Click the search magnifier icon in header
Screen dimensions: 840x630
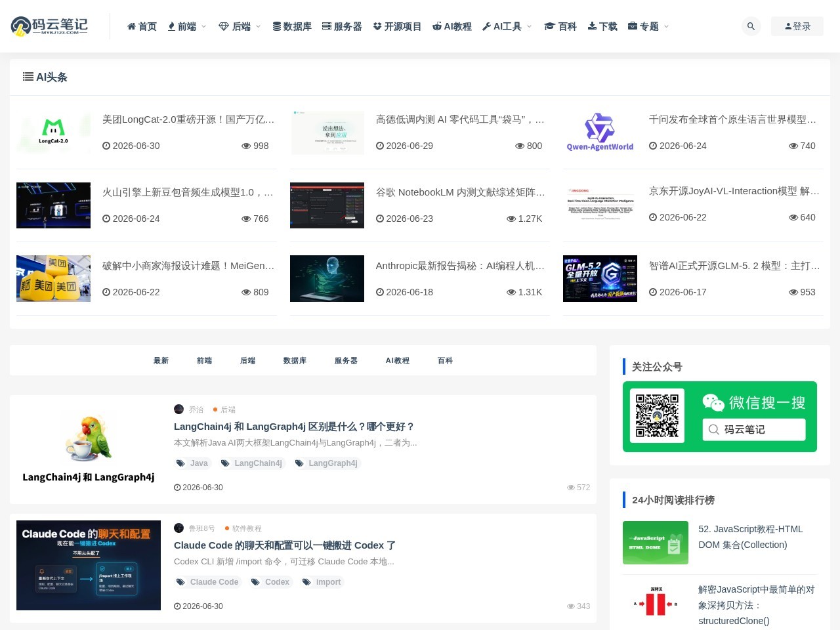click(751, 26)
